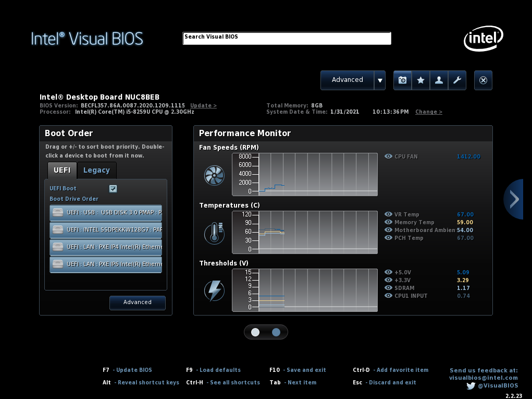532x399 pixels.
Task: Select the UEFI boot tab
Action: (x=62, y=170)
